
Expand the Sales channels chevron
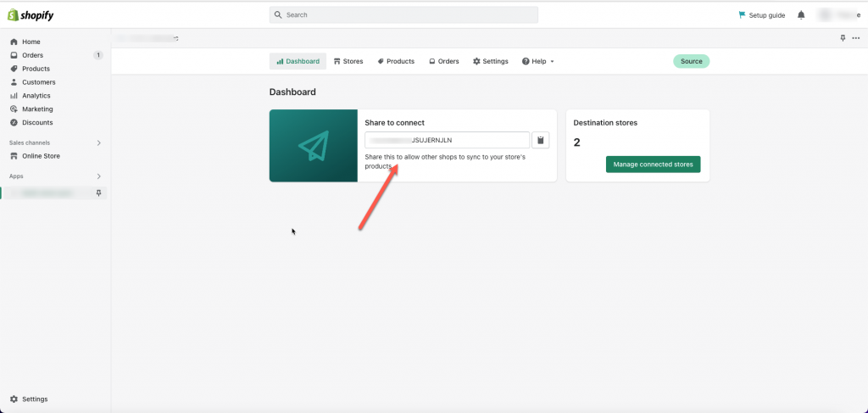(x=99, y=142)
